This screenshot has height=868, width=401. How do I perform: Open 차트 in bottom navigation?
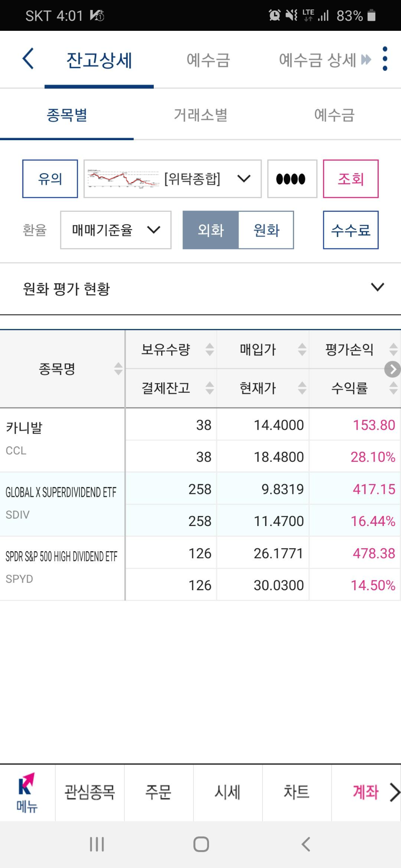click(x=297, y=792)
